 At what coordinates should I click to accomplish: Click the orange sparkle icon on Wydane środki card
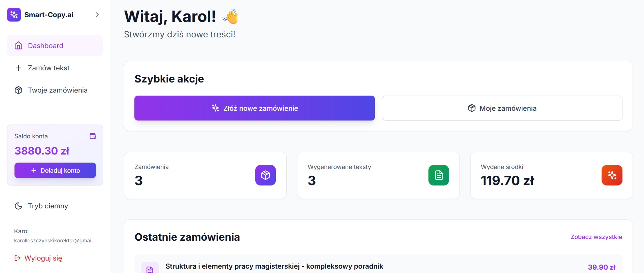click(612, 175)
